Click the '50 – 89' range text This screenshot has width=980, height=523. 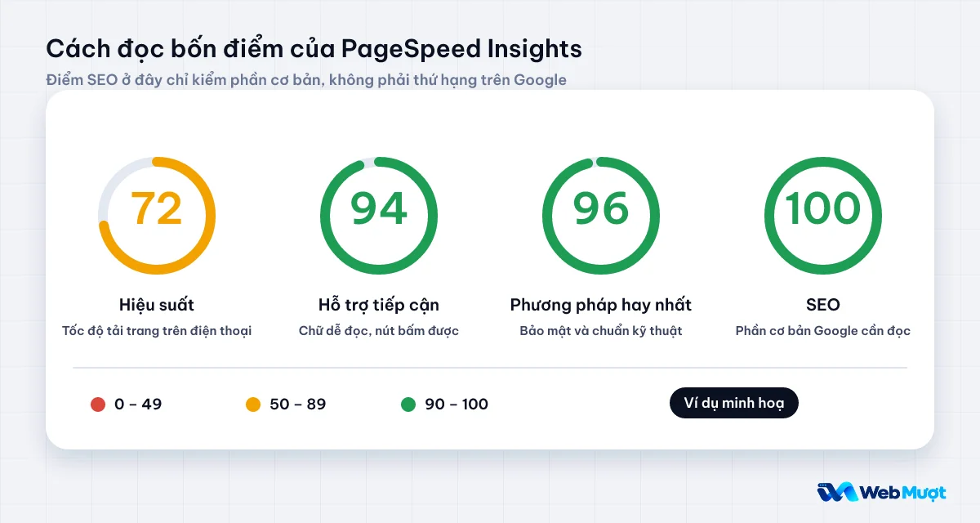(x=298, y=404)
